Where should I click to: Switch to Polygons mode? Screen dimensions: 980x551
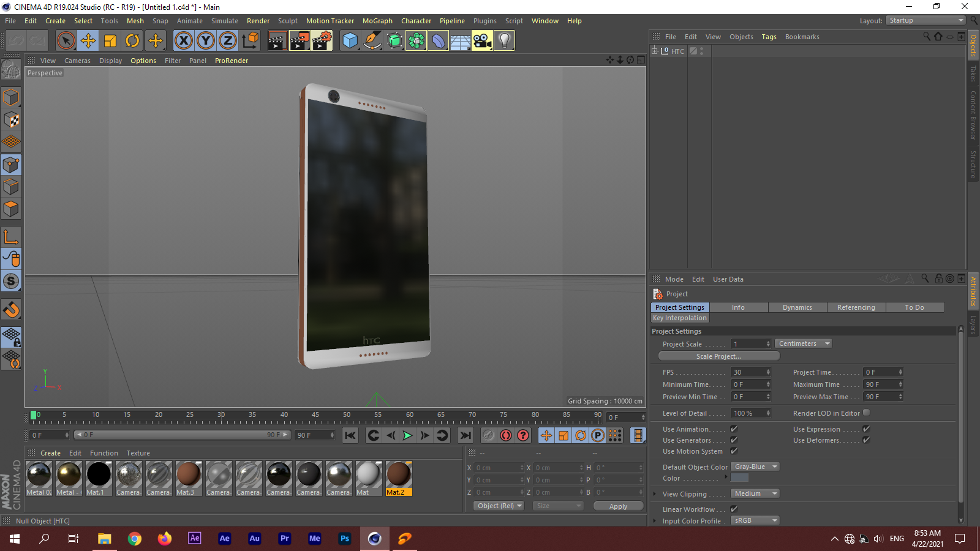11,209
